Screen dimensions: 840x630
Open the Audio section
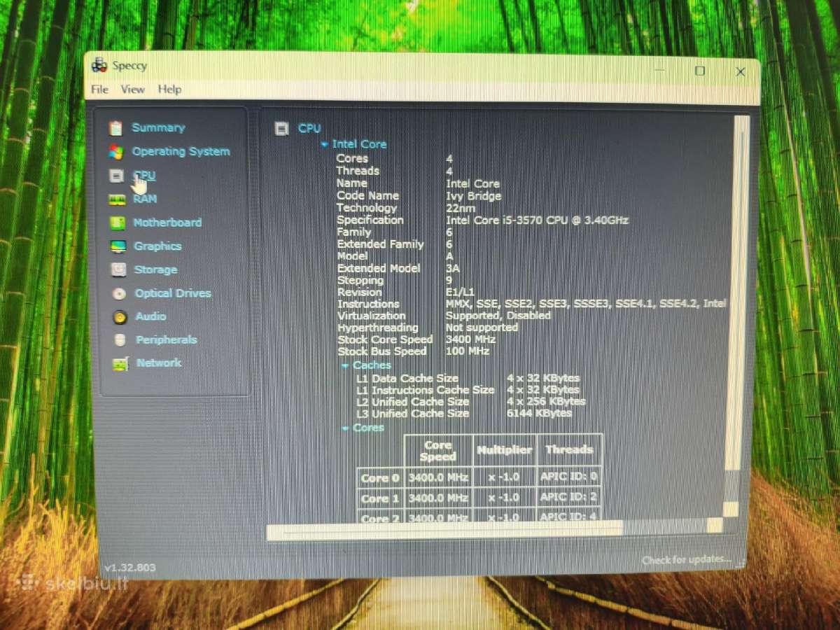pyautogui.click(x=150, y=316)
